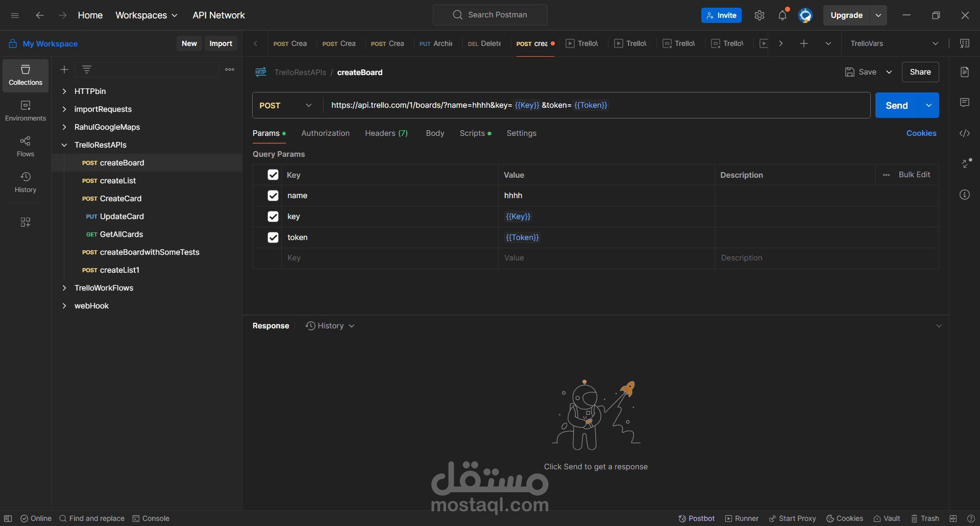980x526 pixels.
Task: Open the Send button dropdown arrow
Action: click(x=929, y=105)
